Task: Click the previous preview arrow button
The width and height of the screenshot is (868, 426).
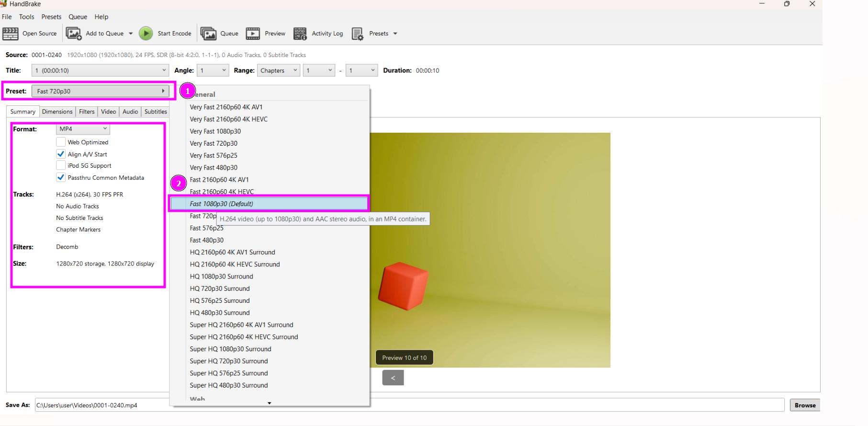Action: 393,378
